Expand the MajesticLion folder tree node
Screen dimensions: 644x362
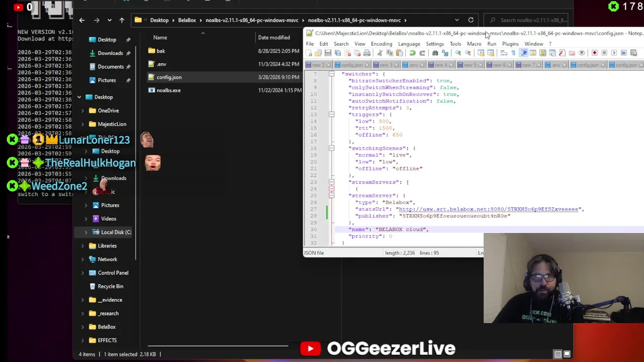tap(83, 124)
